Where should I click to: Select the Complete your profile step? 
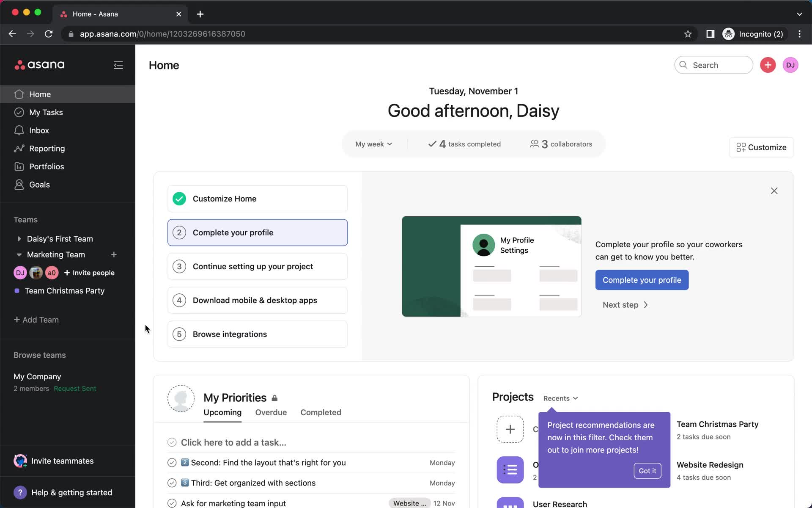point(258,232)
